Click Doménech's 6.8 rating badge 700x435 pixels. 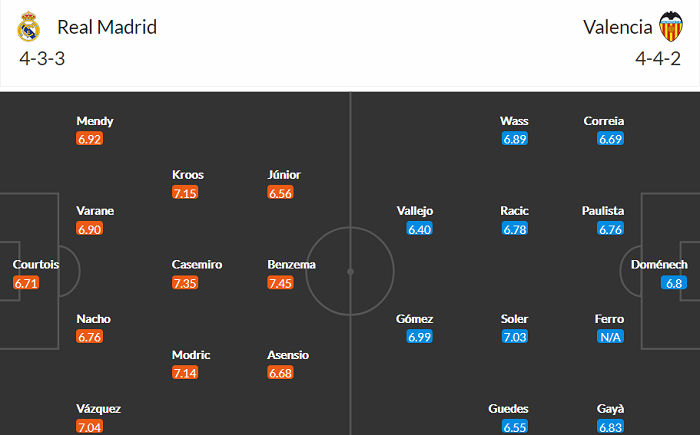[674, 283]
